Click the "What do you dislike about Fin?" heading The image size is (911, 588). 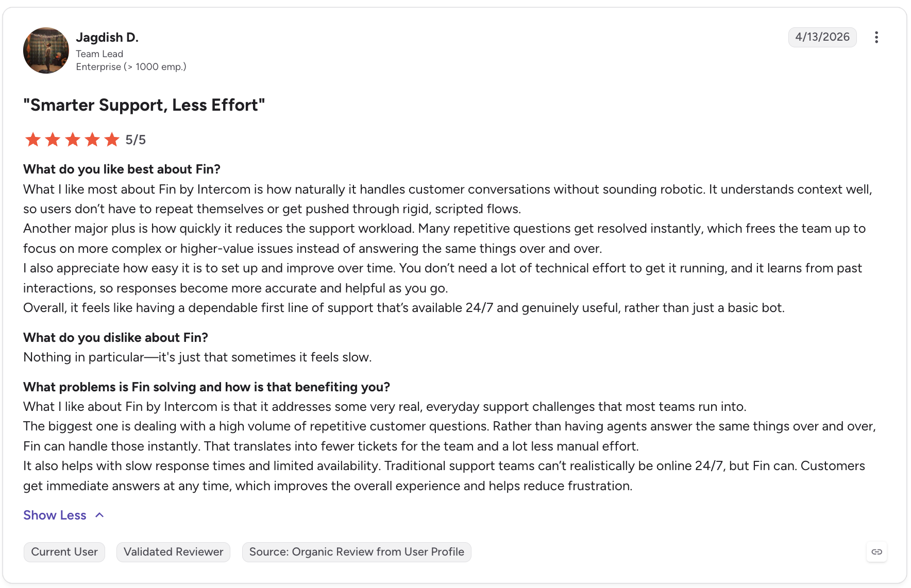click(115, 338)
